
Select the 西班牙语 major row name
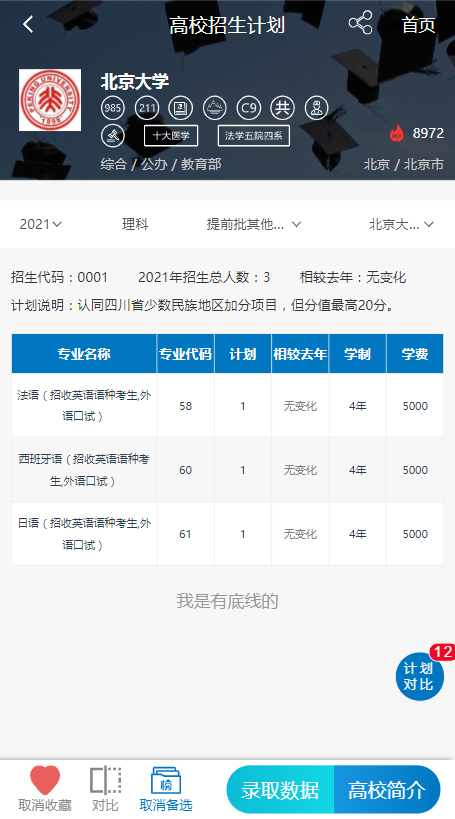(84, 470)
